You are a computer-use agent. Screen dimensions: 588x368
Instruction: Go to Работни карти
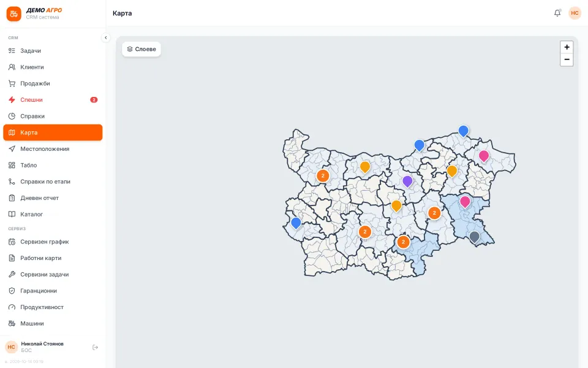point(53,258)
